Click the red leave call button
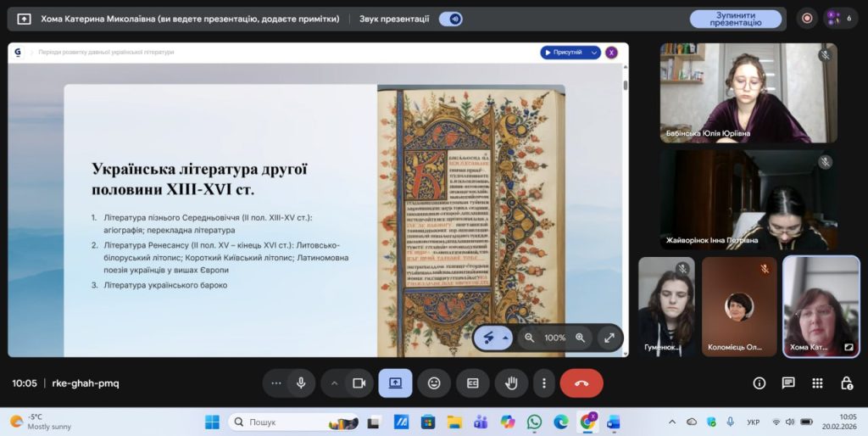The image size is (868, 436). pos(581,383)
